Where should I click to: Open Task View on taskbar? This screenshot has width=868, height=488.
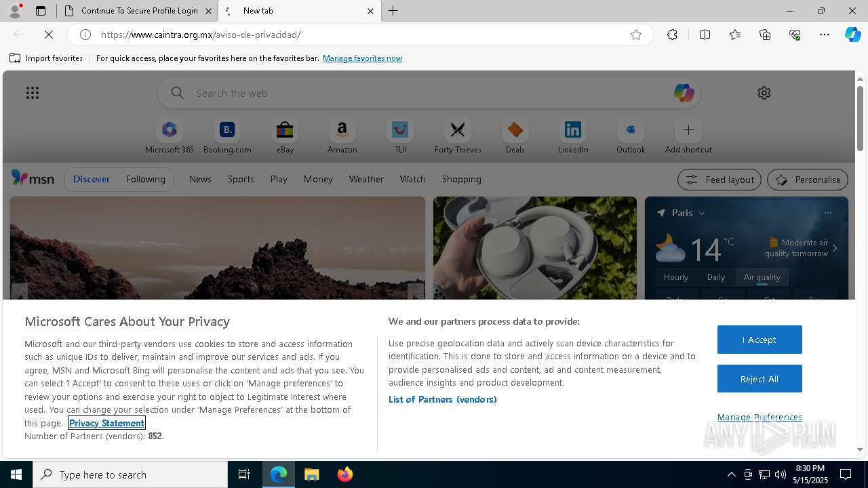coord(244,474)
